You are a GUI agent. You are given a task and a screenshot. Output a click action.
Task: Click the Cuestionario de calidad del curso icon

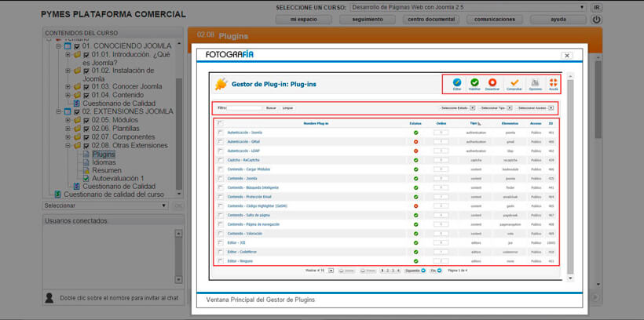pos(58,194)
